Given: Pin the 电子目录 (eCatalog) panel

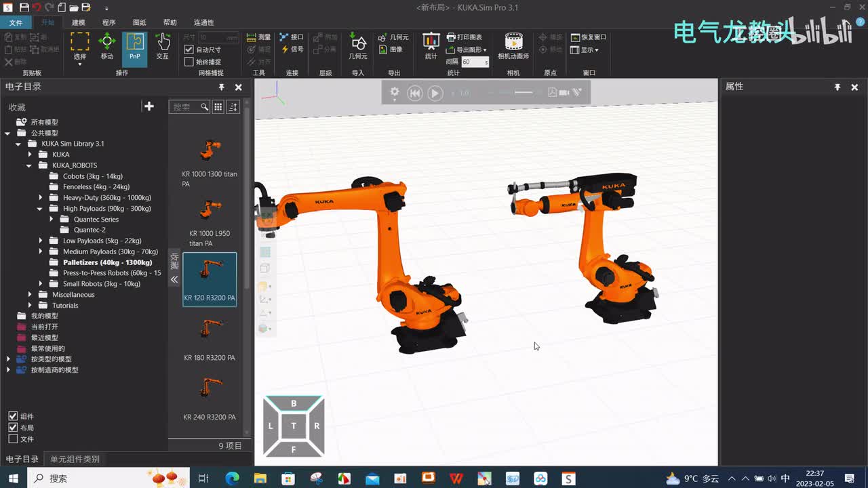Looking at the screenshot, I should 221,87.
